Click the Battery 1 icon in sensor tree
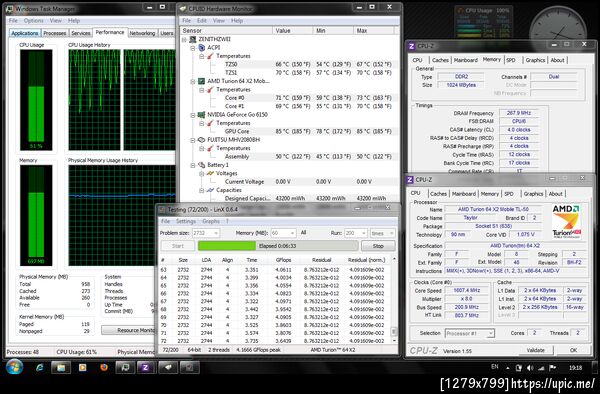This screenshot has height=394, width=600. pos(201,165)
